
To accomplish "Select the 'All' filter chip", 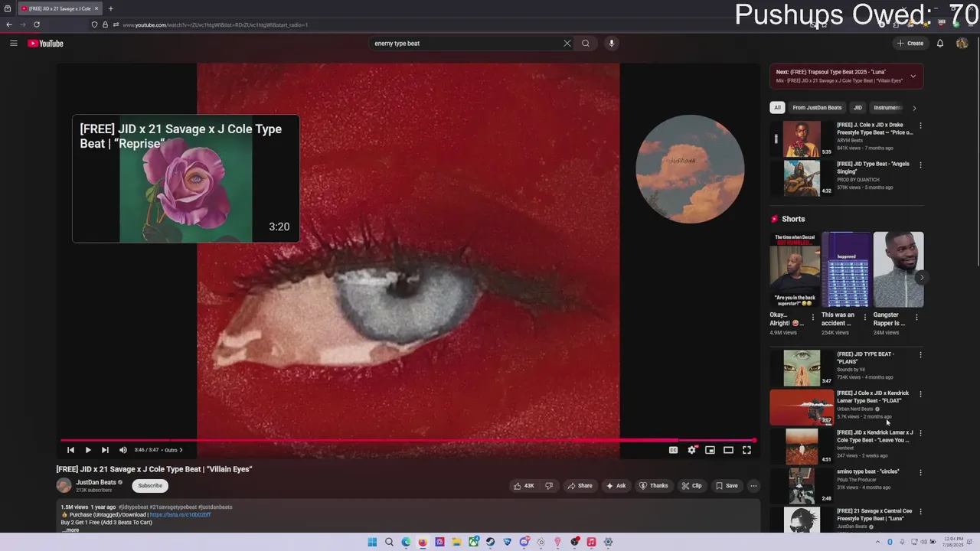I will click(777, 107).
